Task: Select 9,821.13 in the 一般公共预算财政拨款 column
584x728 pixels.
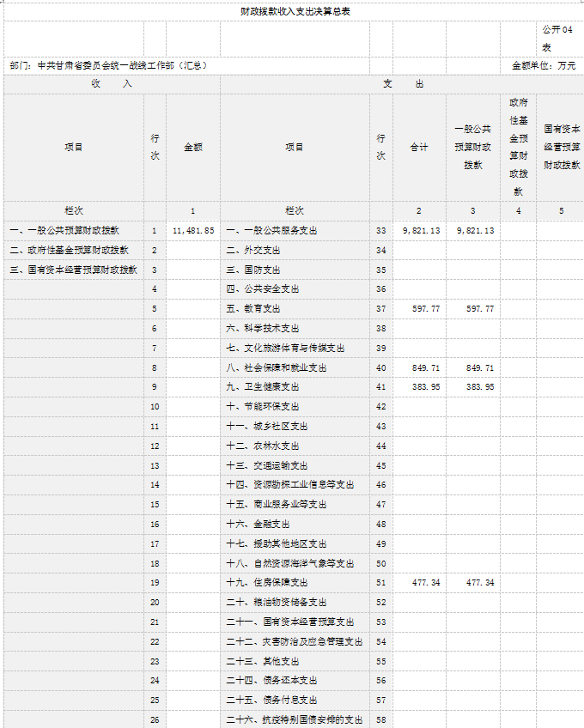Action: coord(475,230)
